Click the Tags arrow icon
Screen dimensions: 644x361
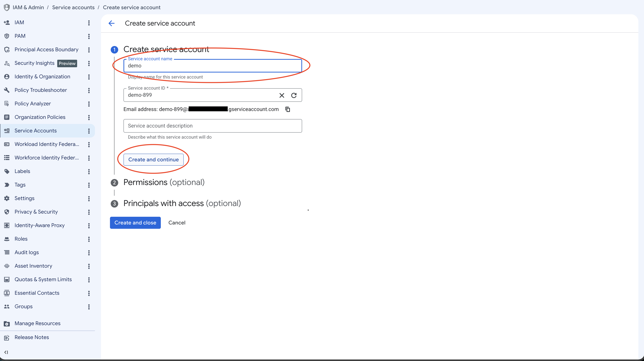(7, 185)
